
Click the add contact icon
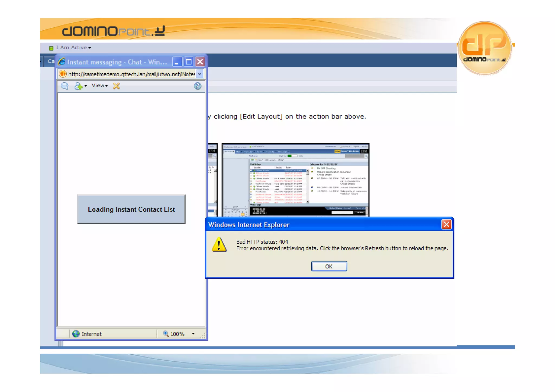click(78, 86)
